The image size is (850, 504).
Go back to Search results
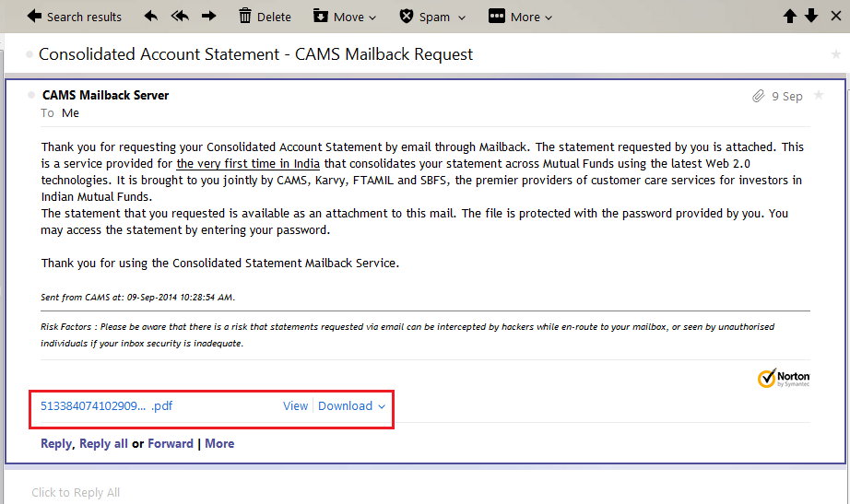coord(74,17)
